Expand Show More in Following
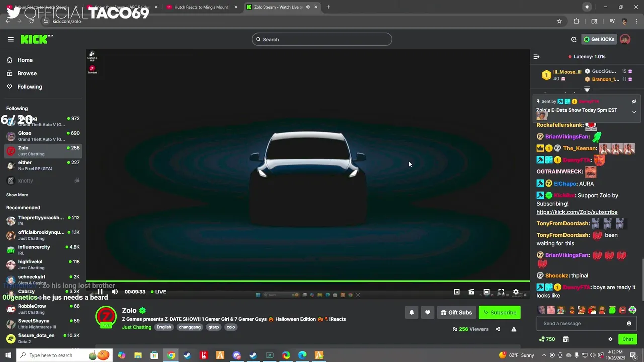Image resolution: width=644 pixels, height=362 pixels. [x=17, y=195]
